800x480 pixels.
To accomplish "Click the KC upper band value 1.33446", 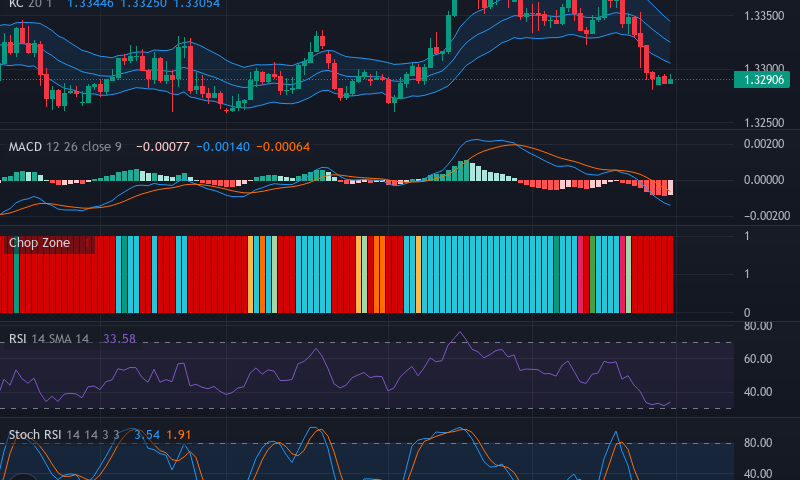I will click(x=91, y=4).
